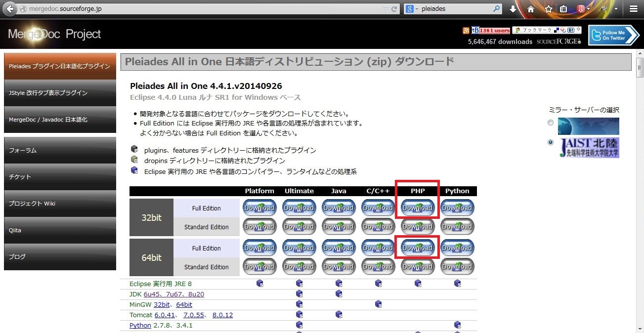The width and height of the screenshot is (644, 333).
Task: Download 32bit Standard Edition PHP package
Action: [418, 227]
